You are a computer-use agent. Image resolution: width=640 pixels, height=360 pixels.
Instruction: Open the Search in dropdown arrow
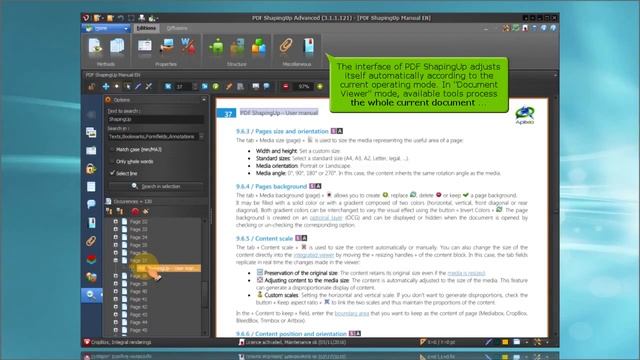[201, 136]
